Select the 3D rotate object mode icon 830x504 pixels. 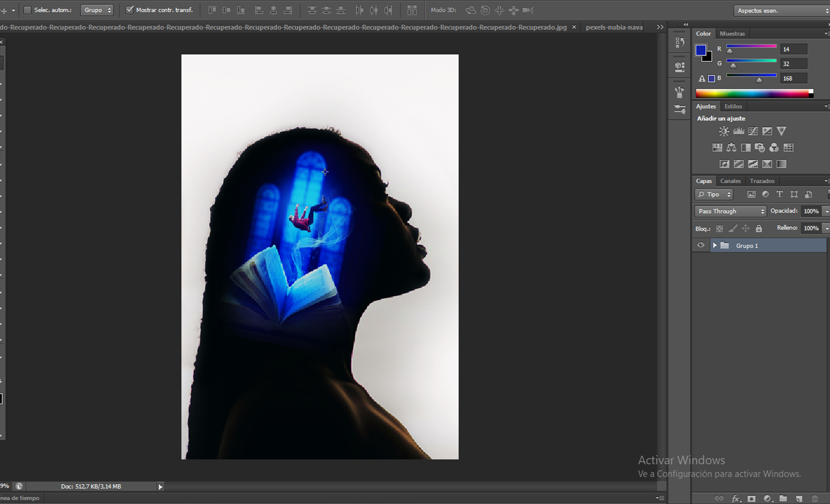(x=470, y=10)
